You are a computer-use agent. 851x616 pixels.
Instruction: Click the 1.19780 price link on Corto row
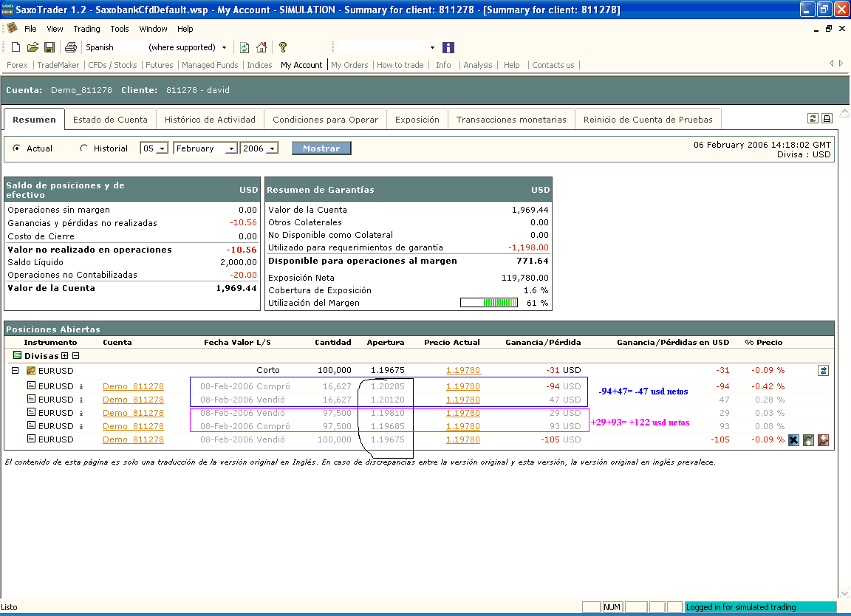coord(463,370)
